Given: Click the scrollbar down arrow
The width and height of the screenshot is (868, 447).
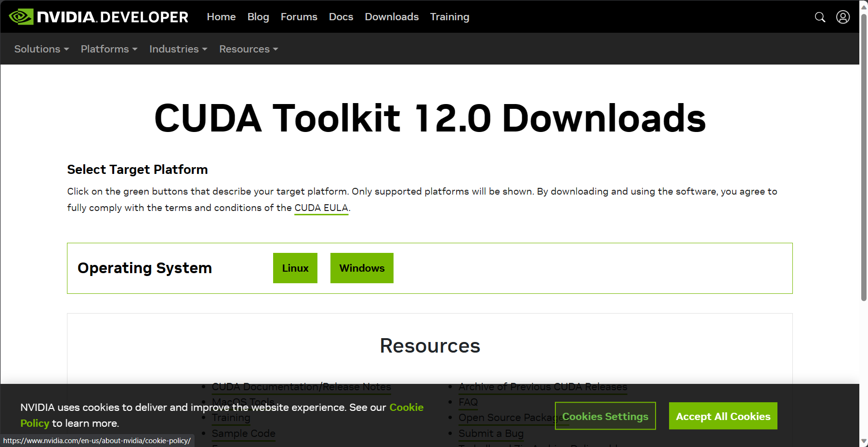Looking at the screenshot, I should [864, 441].
